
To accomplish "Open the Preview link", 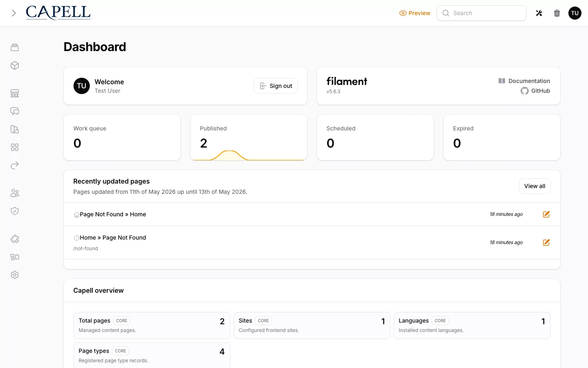I will (414, 13).
